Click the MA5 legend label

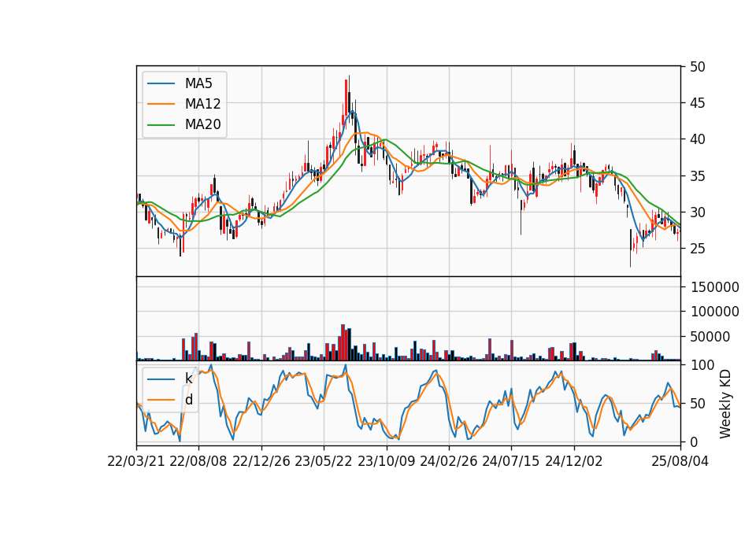[x=198, y=83]
